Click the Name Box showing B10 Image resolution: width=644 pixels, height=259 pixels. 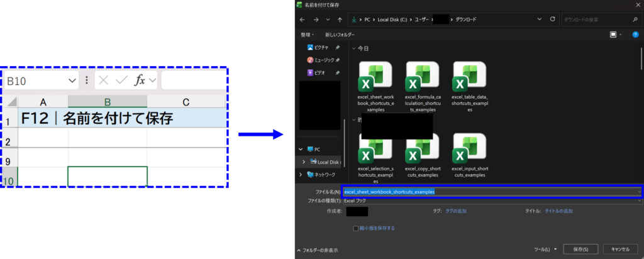click(x=41, y=81)
